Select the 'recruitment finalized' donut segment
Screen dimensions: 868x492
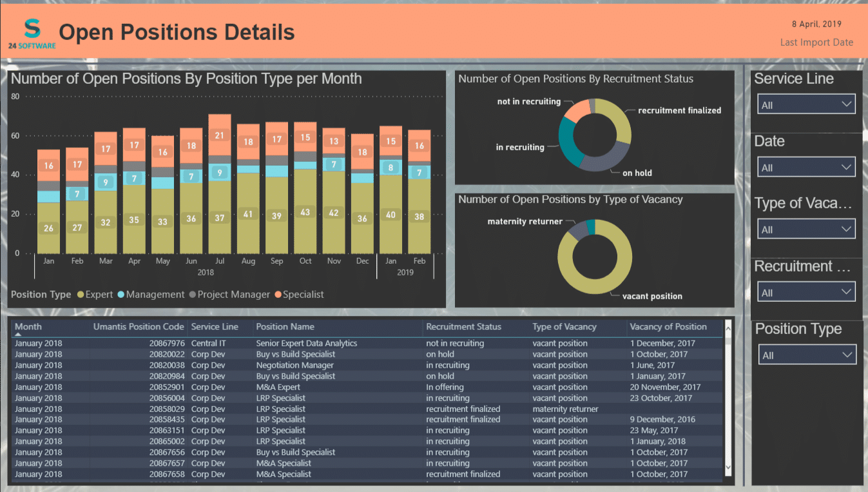click(x=619, y=118)
